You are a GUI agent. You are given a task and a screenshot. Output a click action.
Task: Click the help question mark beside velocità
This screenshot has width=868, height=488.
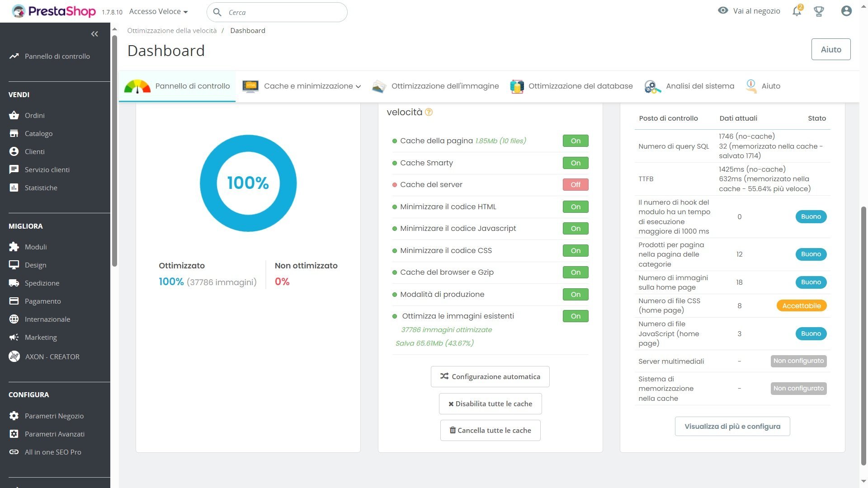(429, 113)
